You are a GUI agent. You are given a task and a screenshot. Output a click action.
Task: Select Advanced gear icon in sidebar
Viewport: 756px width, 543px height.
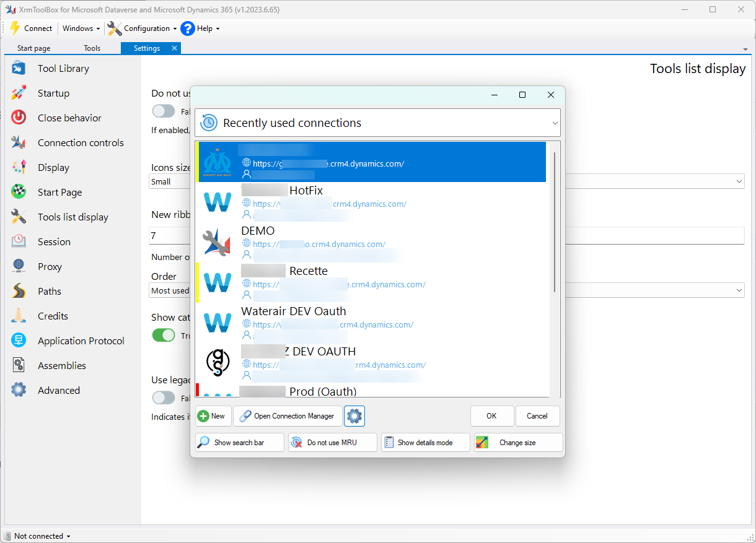pos(19,390)
